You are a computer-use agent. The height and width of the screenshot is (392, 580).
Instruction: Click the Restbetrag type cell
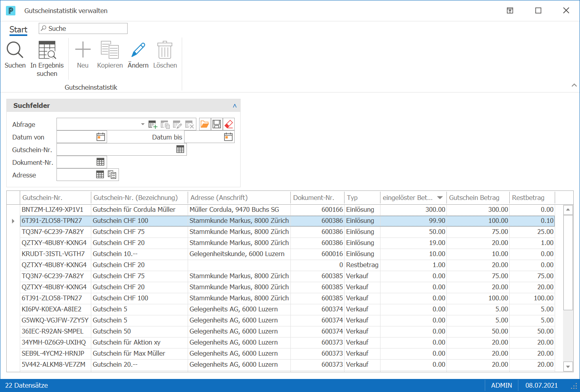(362, 265)
